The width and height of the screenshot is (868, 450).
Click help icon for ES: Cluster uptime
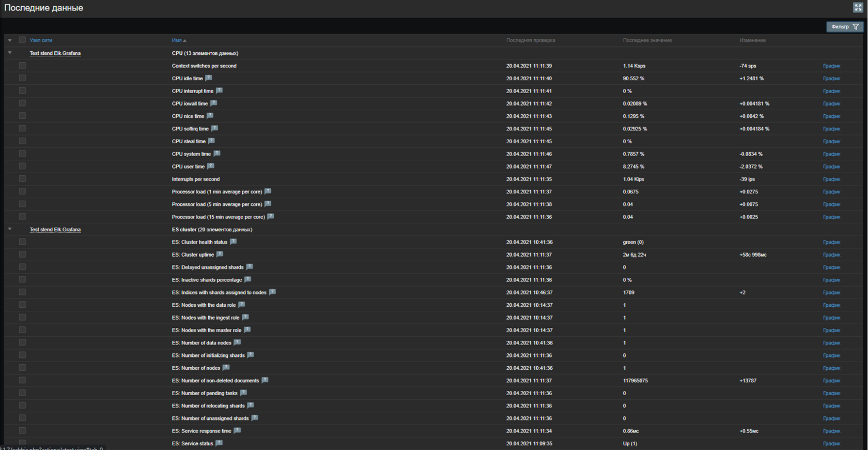tap(220, 254)
